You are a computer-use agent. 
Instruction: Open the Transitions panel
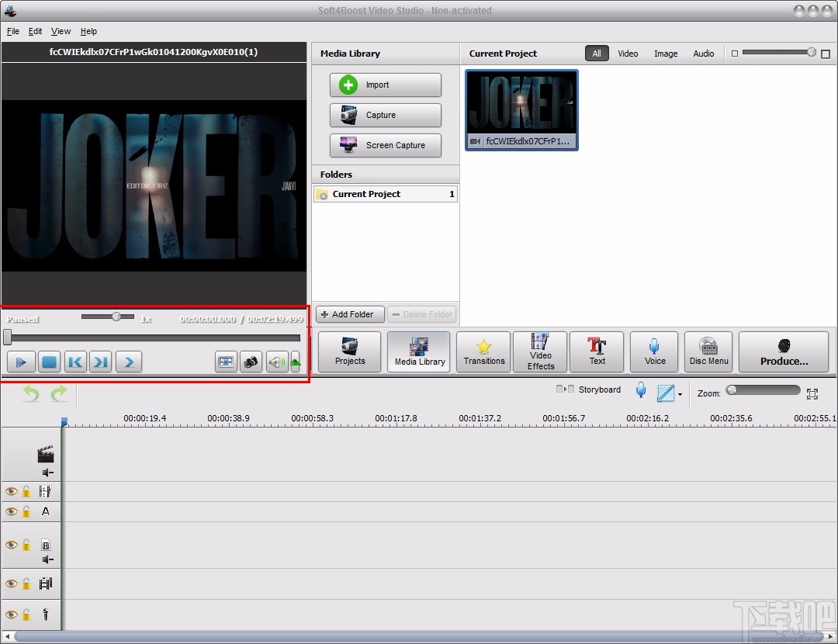click(x=483, y=351)
